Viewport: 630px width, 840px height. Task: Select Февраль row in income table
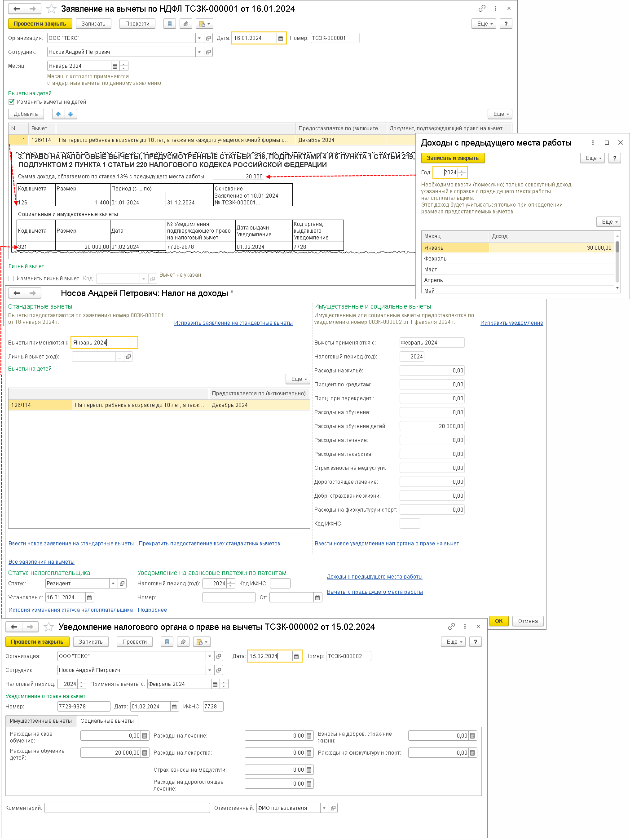(x=518, y=259)
